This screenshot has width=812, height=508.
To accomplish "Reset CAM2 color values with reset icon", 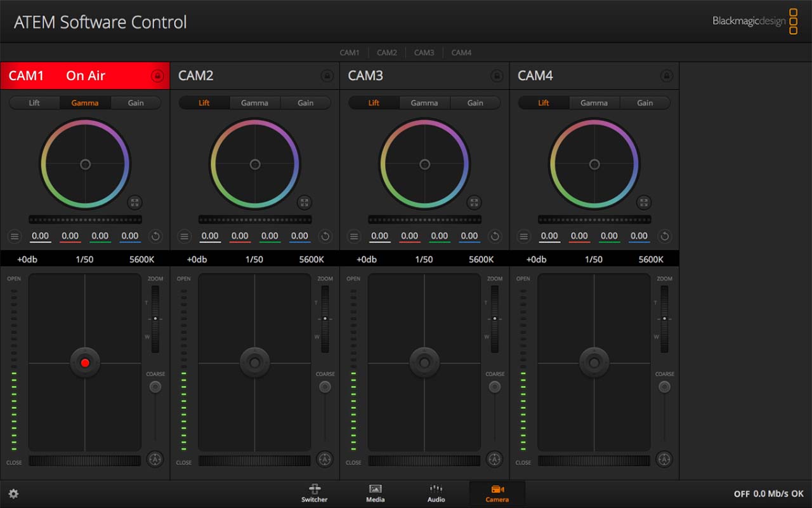I will tap(325, 236).
